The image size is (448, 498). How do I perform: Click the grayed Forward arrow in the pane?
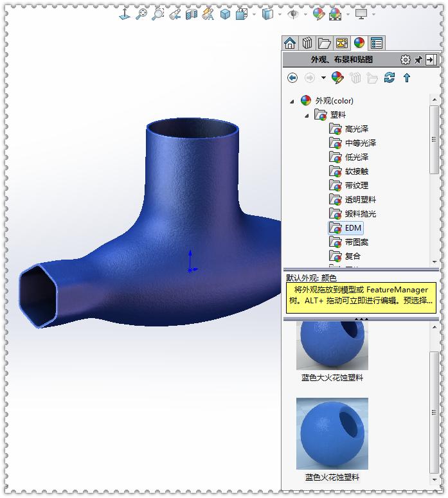[x=309, y=78]
